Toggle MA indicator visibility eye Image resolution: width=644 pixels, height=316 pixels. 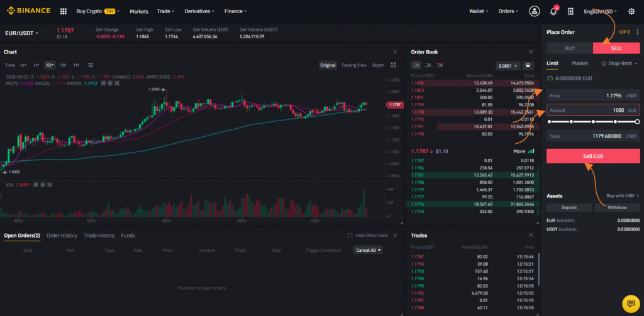pyautogui.click(x=104, y=83)
